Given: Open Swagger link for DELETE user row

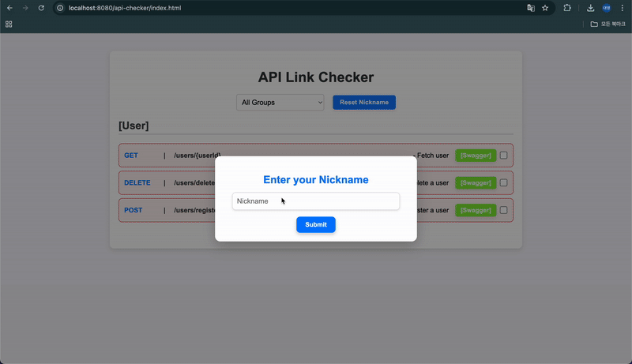Looking at the screenshot, I should point(476,183).
